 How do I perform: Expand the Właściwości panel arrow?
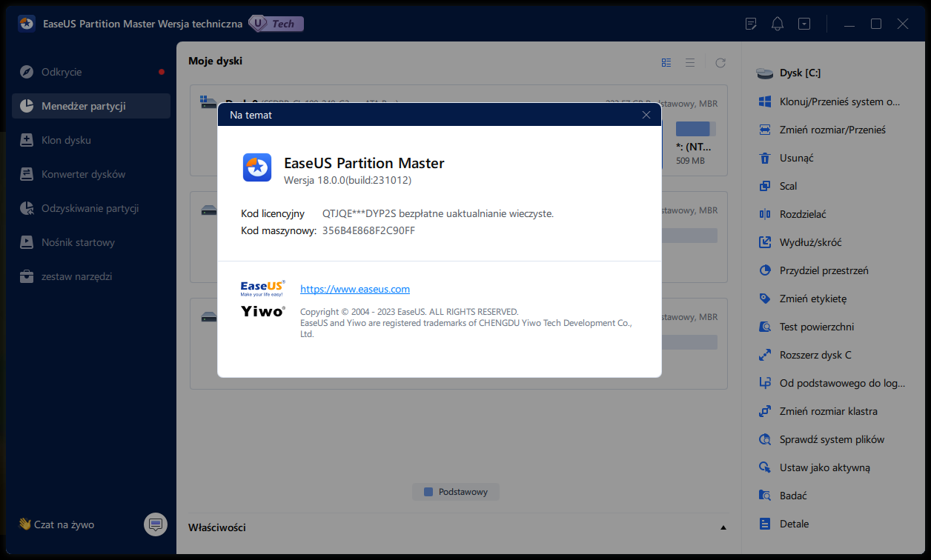[x=723, y=528]
